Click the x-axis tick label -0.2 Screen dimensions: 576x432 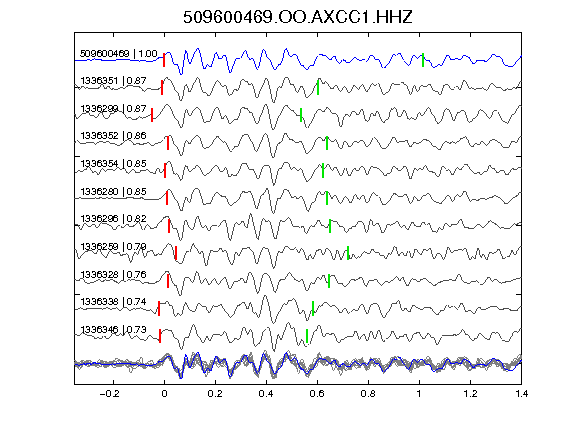click(110, 394)
